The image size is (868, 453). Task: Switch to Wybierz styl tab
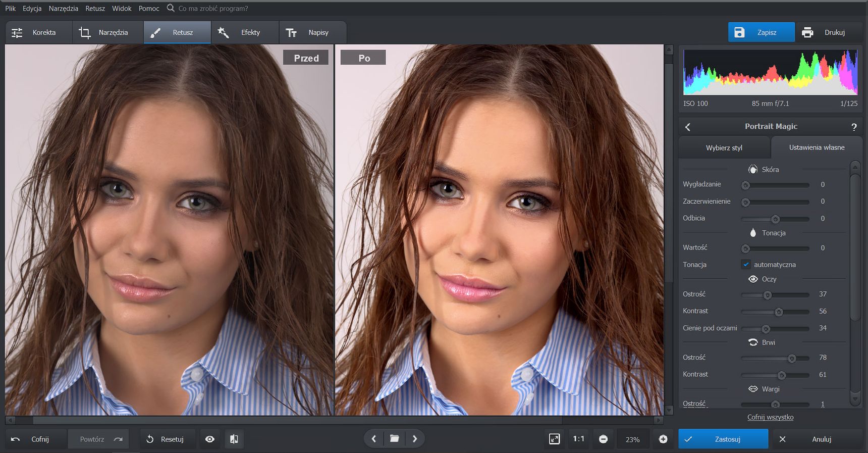pos(724,147)
